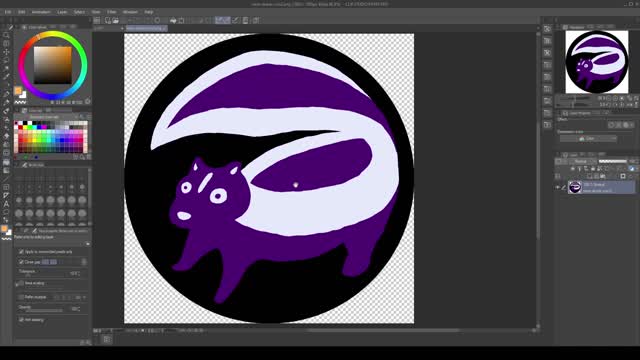Select the Pen tool
The height and width of the screenshot is (360, 640).
(6, 94)
